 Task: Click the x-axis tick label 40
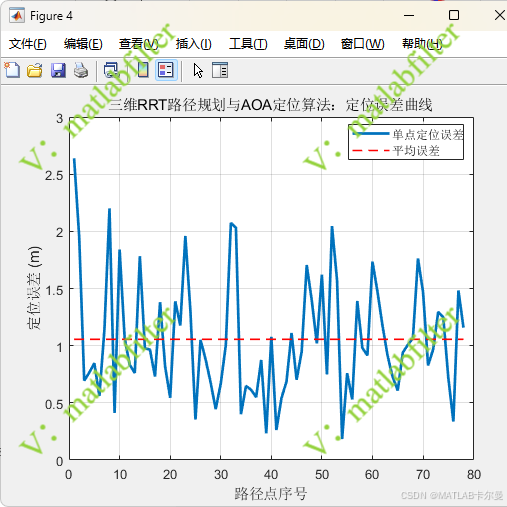pyautogui.click(x=271, y=475)
